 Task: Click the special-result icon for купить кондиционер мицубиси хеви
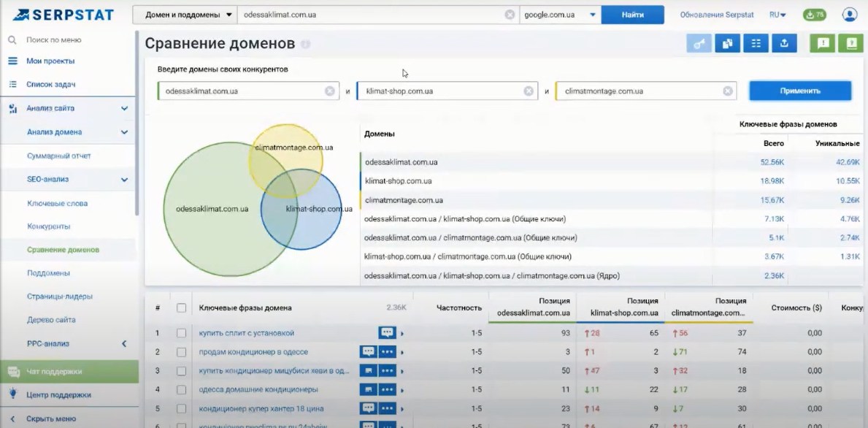[368, 370]
